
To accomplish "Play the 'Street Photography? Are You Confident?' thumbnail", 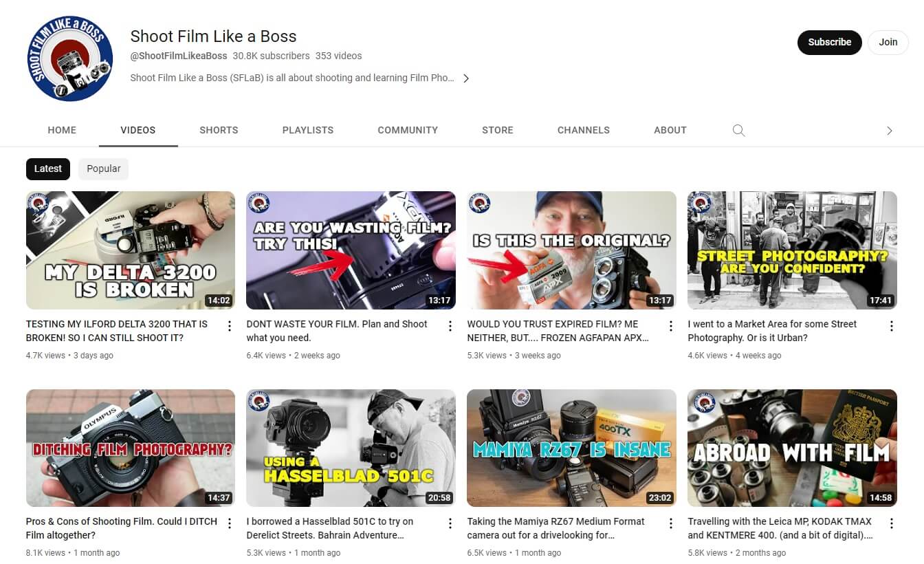I will (793, 250).
